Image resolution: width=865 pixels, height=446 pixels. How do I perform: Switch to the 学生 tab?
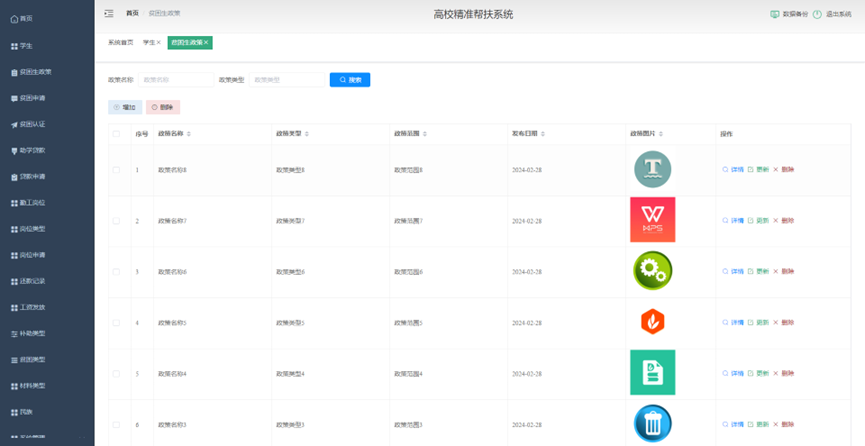[149, 43]
